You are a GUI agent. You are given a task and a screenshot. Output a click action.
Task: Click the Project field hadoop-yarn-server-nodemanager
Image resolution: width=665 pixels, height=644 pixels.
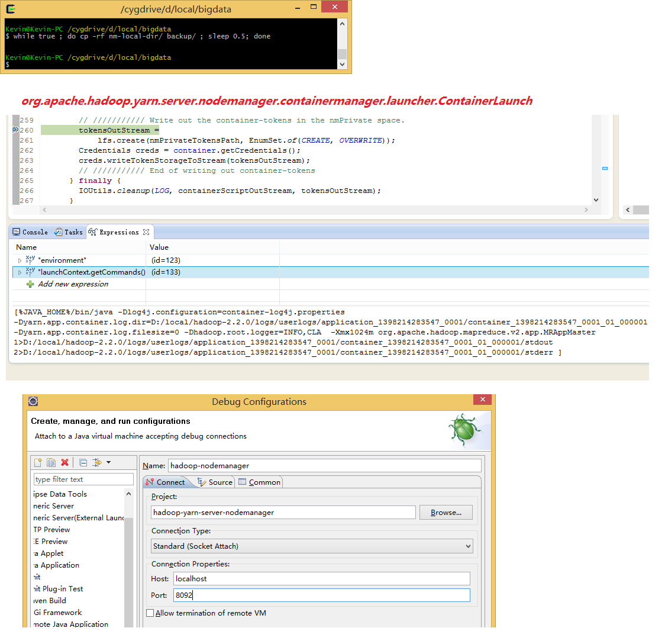pos(283,512)
